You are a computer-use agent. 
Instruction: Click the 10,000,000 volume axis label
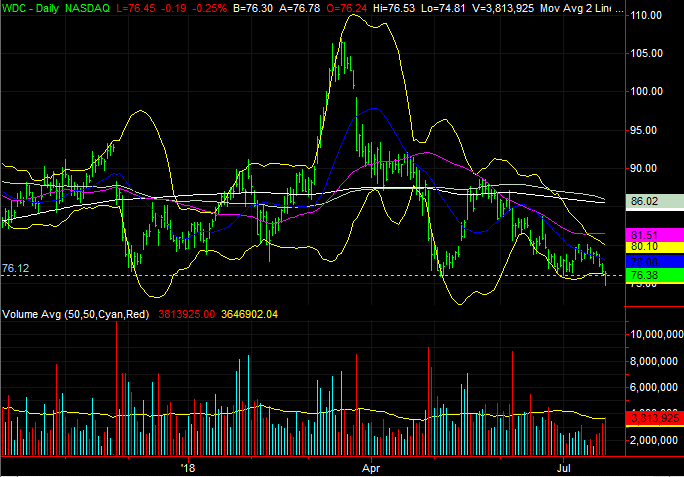pyautogui.click(x=655, y=335)
